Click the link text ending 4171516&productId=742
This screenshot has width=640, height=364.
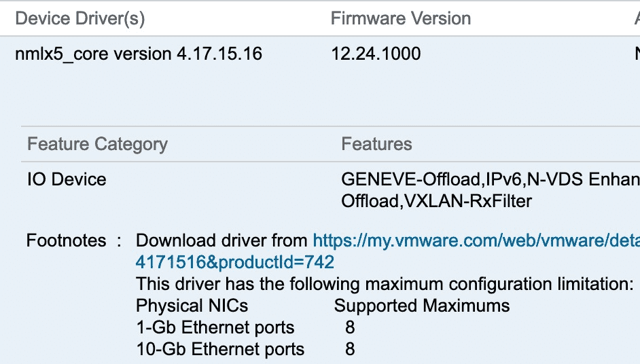click(x=234, y=262)
